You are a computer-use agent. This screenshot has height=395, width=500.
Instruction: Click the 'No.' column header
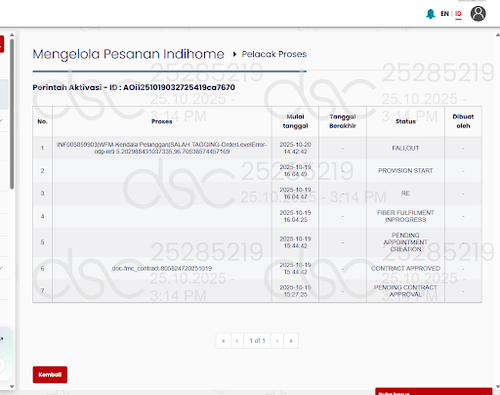(42, 121)
